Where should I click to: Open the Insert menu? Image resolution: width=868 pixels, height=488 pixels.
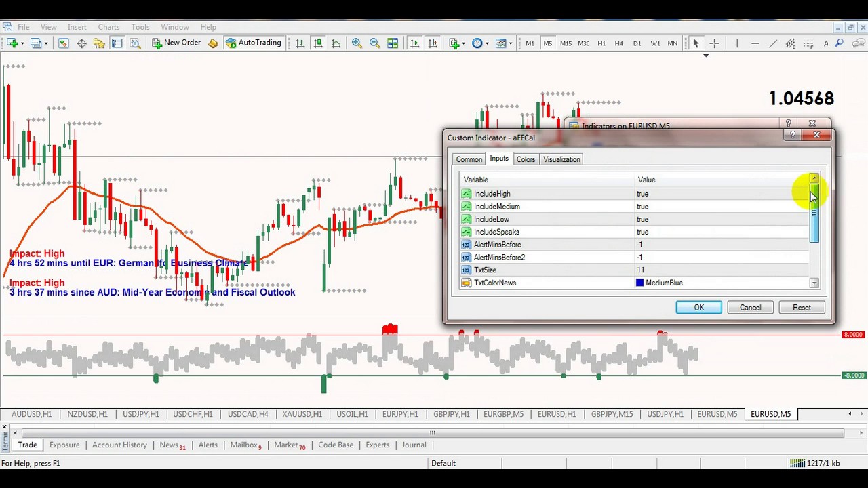click(77, 27)
